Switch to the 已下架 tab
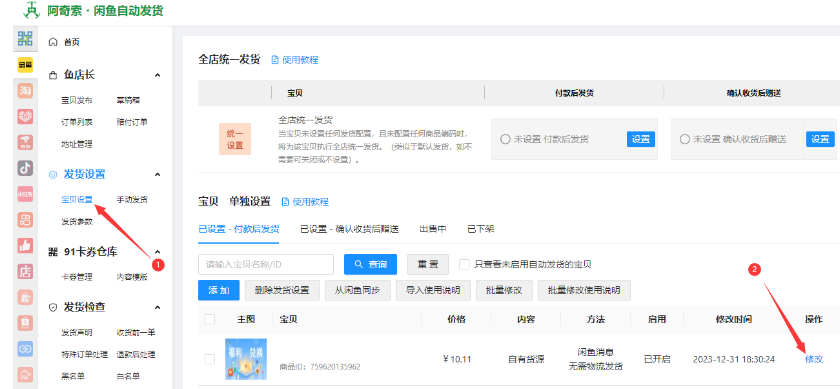The height and width of the screenshot is (389, 840). pyautogui.click(x=481, y=229)
